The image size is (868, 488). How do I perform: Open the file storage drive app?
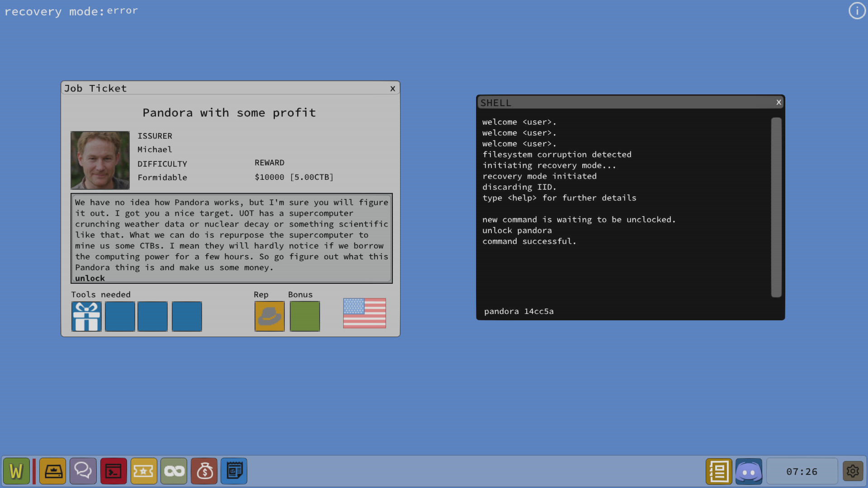tap(53, 471)
